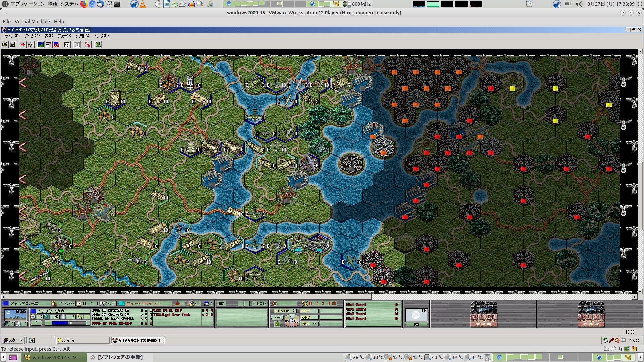644x362 pixels.
Task: Click the P-51B/C unit name label
Action: click(63, 311)
